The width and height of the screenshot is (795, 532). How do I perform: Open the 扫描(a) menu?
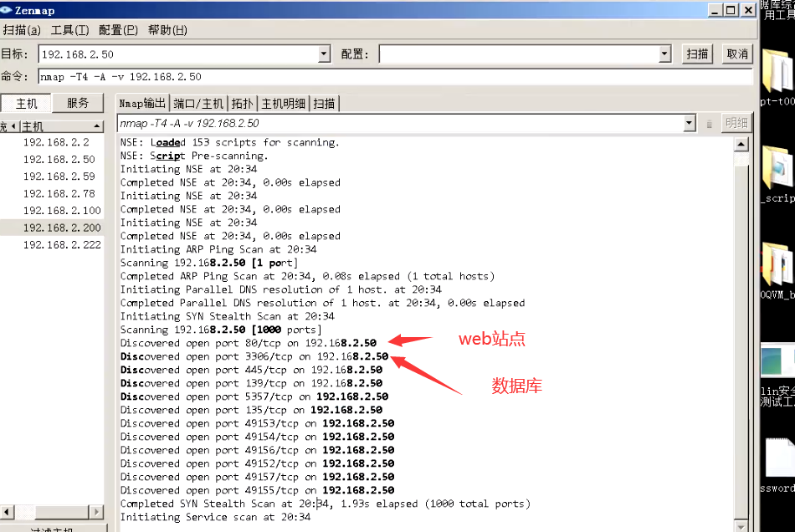pyautogui.click(x=21, y=30)
